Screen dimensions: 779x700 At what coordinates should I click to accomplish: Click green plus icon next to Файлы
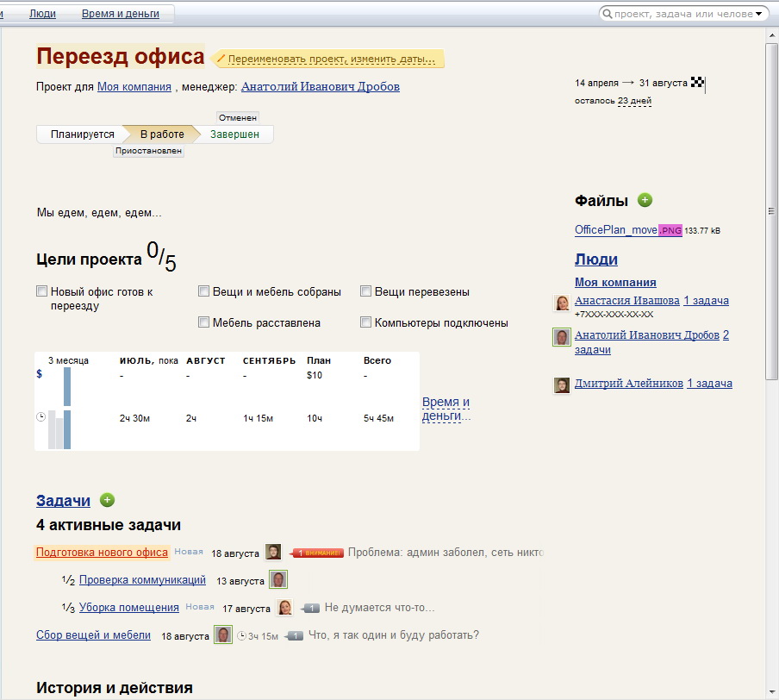645,201
